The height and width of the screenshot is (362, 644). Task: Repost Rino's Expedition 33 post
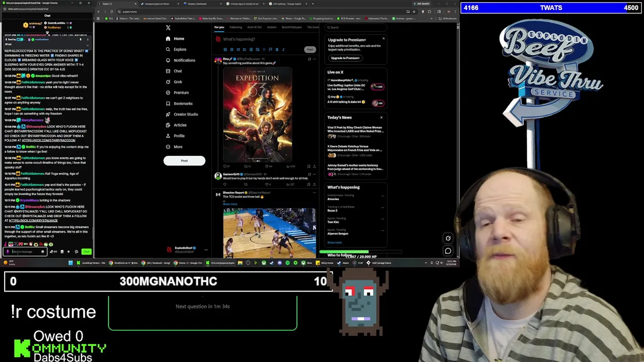[x=247, y=166]
